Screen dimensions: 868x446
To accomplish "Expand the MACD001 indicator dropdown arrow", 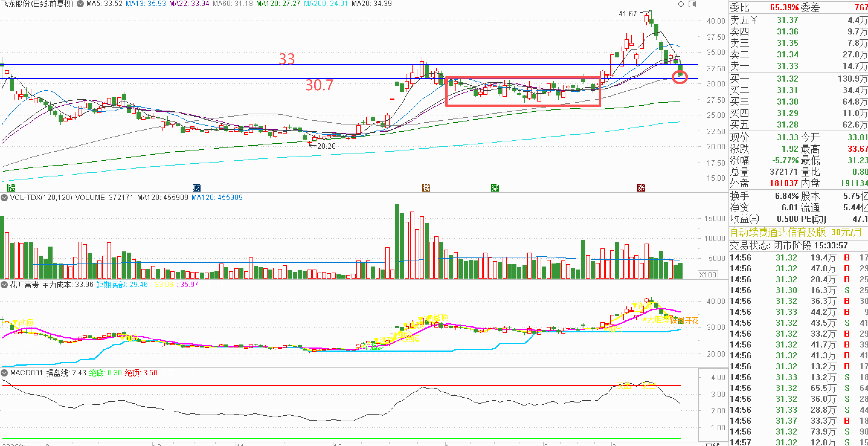I will (4, 373).
